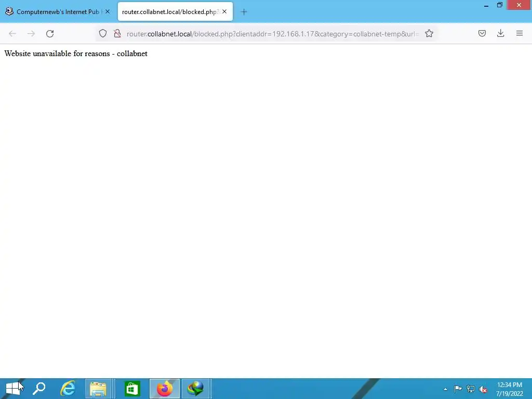Minimize the Firefox window

[486, 5]
